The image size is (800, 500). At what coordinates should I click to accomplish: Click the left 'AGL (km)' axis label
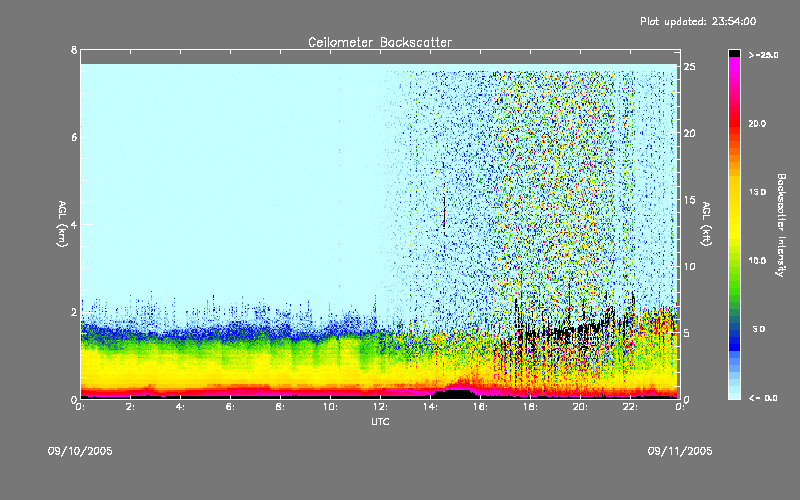[62, 224]
